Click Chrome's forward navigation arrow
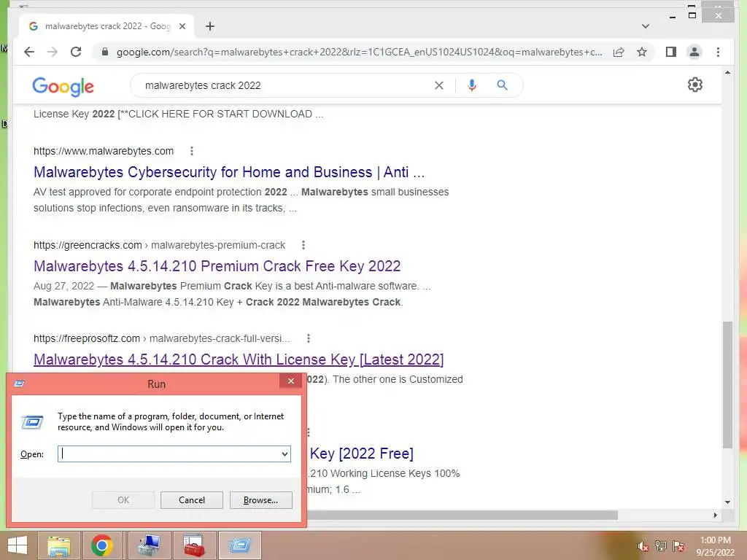 (53, 52)
